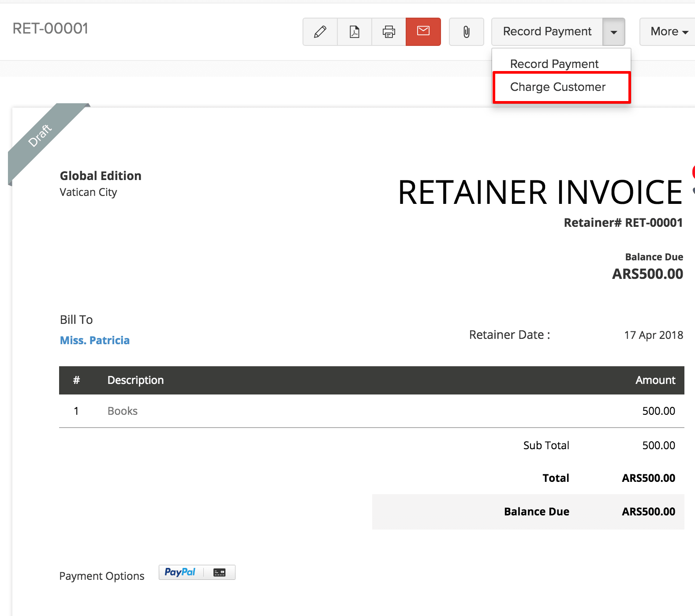Viewport: 695px width, 616px height.
Task: Choose Charge Customer from the dropdown list
Action: 557,87
